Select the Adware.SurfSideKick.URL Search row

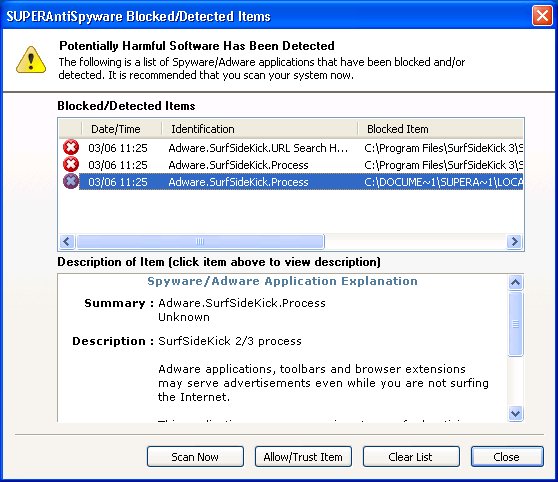[291, 148]
